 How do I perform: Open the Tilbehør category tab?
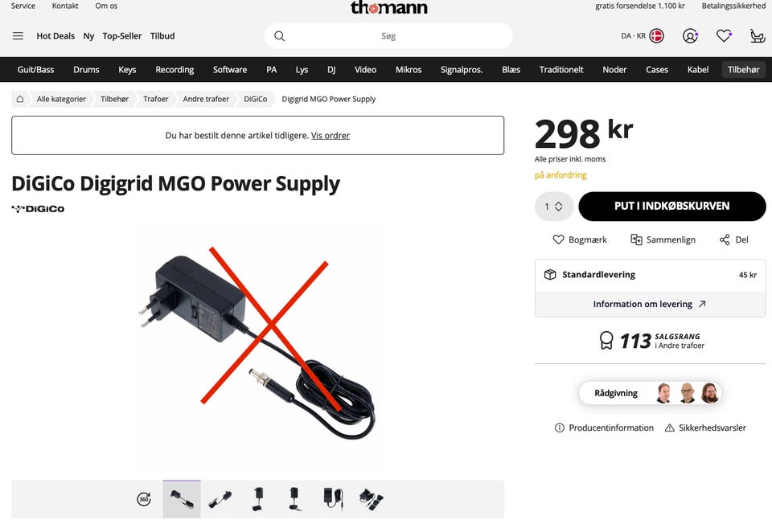tap(743, 69)
